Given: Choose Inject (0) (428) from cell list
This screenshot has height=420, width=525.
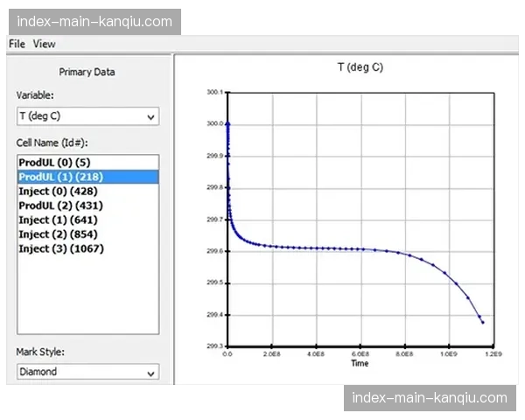Looking at the screenshot, I should click(x=58, y=191).
